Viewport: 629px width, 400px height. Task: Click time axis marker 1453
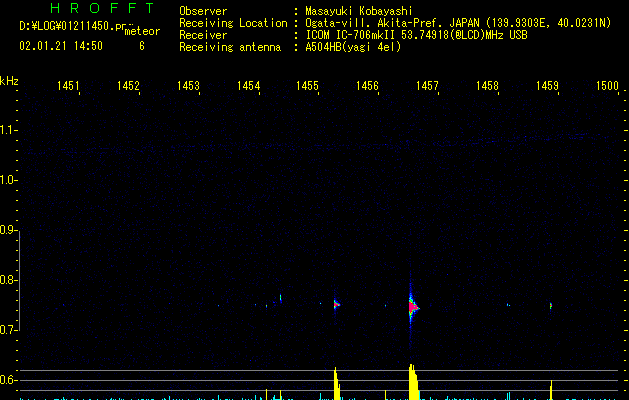click(188, 86)
